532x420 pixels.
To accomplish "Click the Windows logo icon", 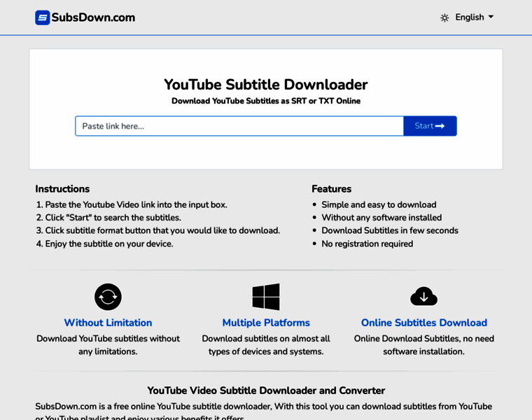I will (x=266, y=297).
